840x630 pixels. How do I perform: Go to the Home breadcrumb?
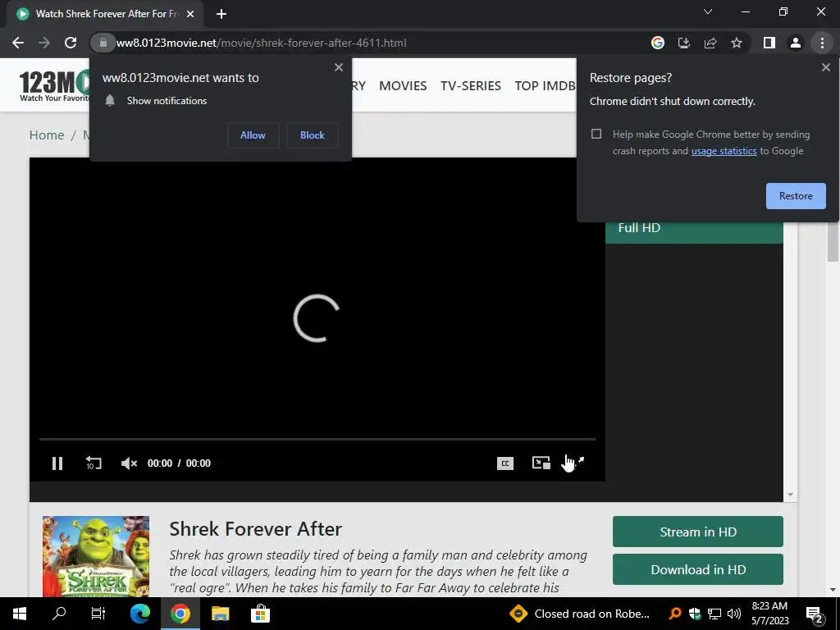coord(47,135)
